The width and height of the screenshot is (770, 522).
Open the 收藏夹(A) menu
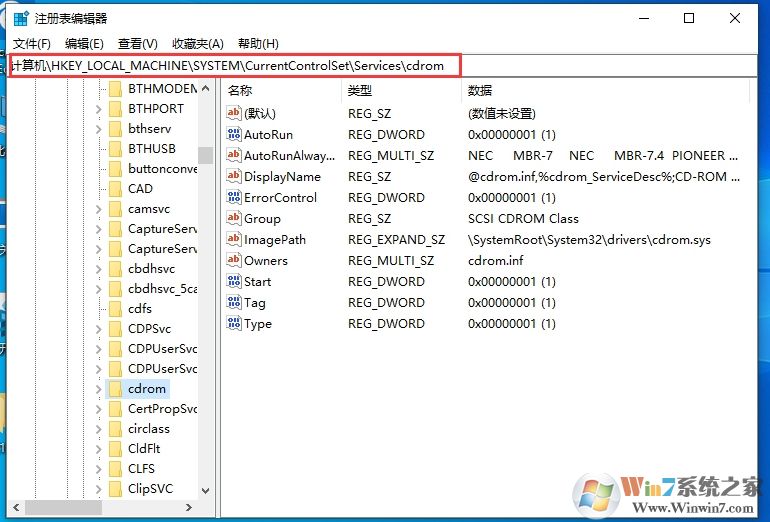click(x=198, y=44)
